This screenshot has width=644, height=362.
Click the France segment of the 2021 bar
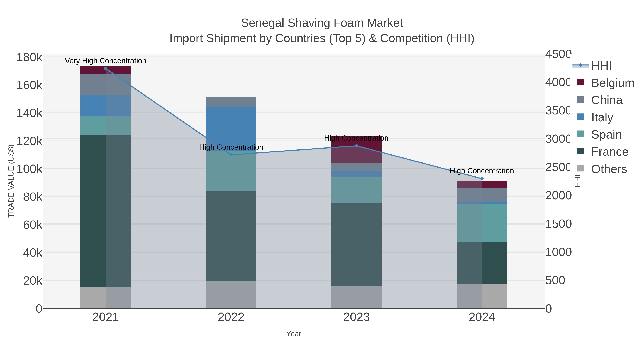(106, 211)
